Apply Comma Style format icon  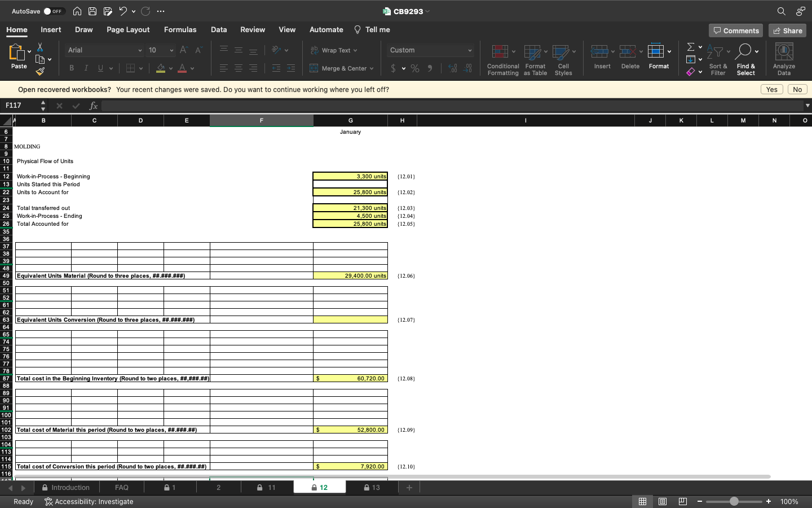click(430, 68)
